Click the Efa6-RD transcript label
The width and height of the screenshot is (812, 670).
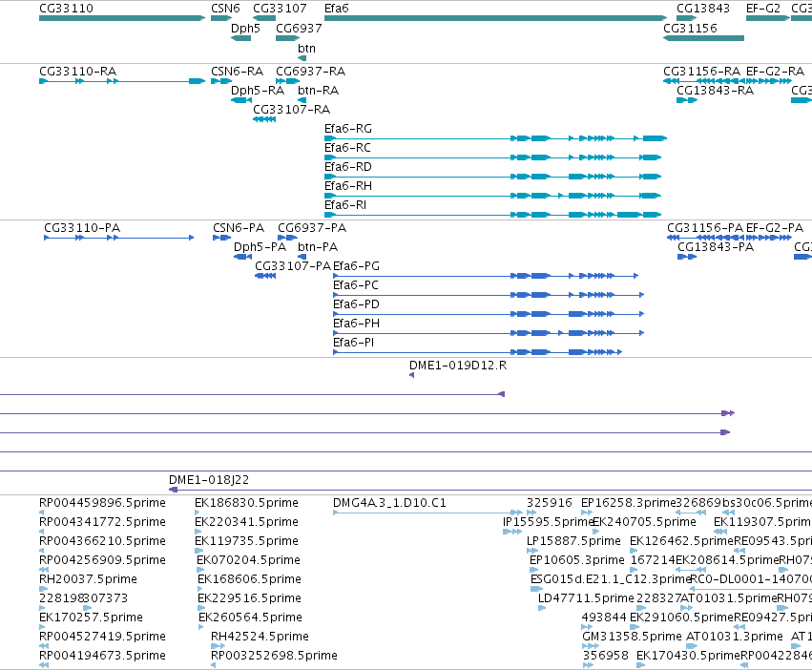pos(348,167)
